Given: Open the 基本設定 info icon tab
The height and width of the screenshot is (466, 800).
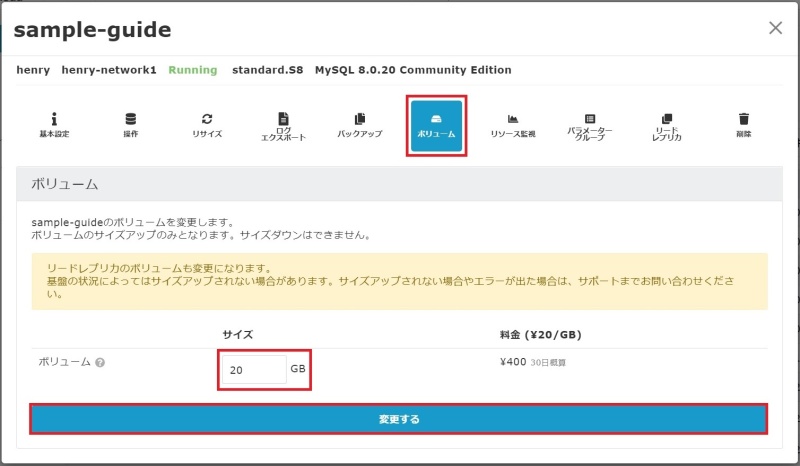Looking at the screenshot, I should [54, 124].
